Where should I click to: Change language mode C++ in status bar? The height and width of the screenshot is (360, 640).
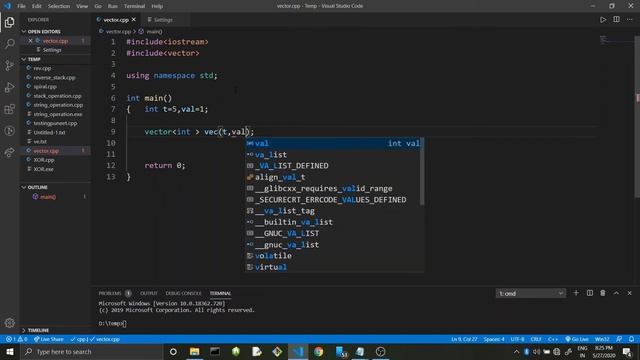[553, 339]
